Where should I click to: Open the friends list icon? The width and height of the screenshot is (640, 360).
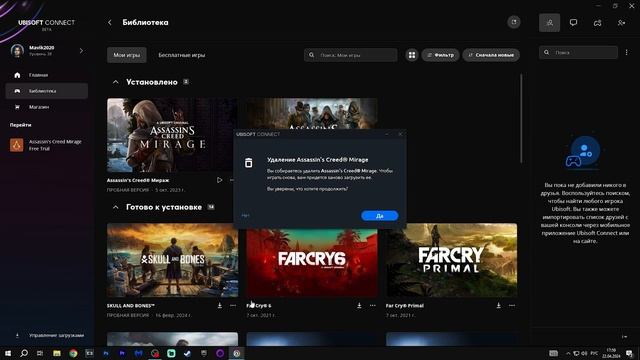tap(549, 22)
